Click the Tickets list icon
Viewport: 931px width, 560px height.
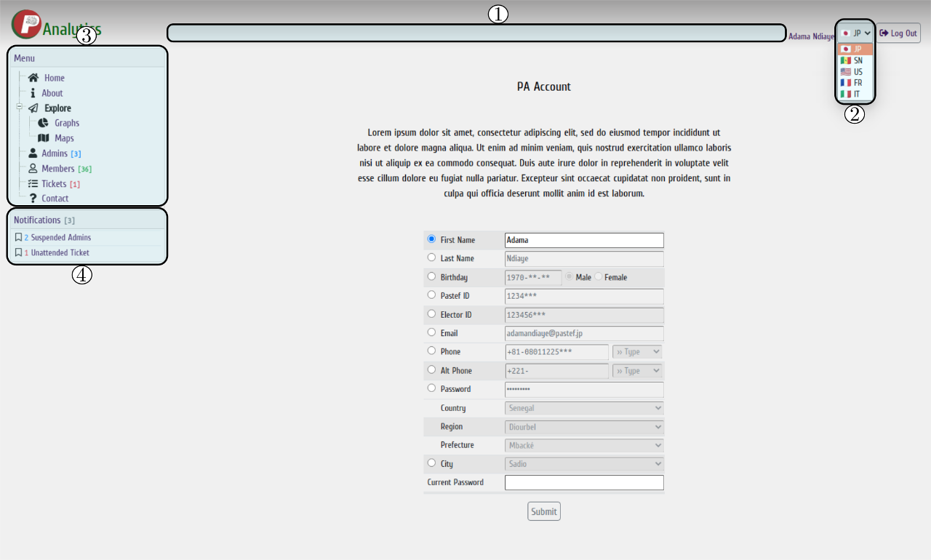point(33,183)
